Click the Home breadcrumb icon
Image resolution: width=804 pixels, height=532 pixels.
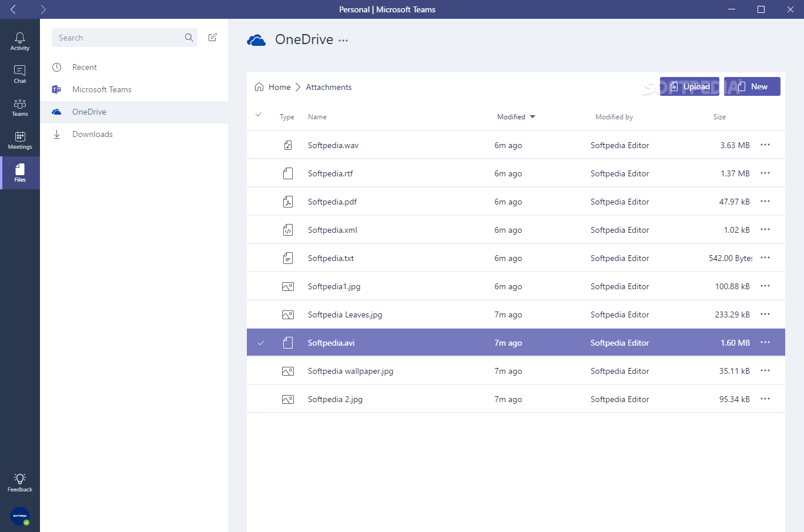259,87
